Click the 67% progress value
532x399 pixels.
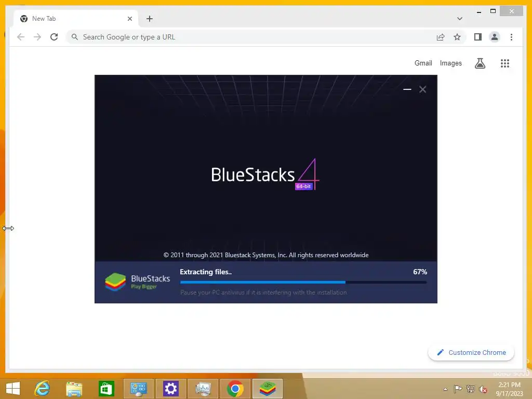click(x=420, y=272)
